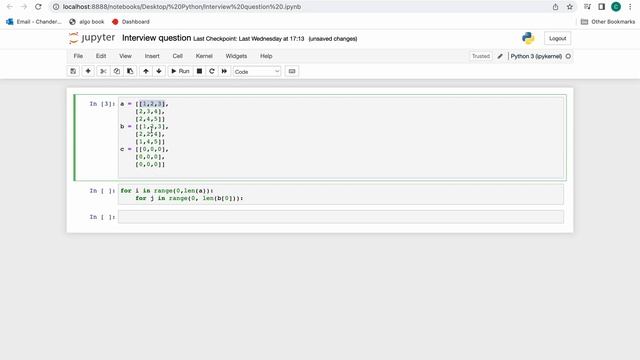Paste cells below icon
Screen dimensions: 640x360
(130, 71)
